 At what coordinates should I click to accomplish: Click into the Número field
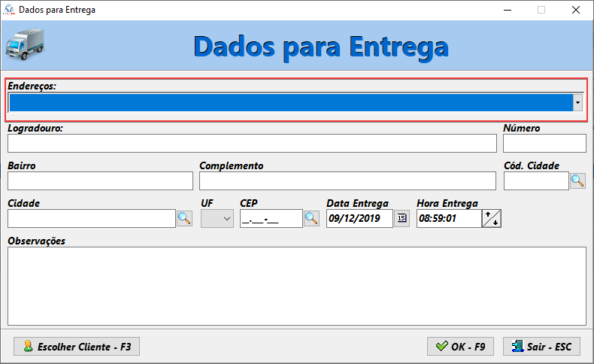[544, 144]
